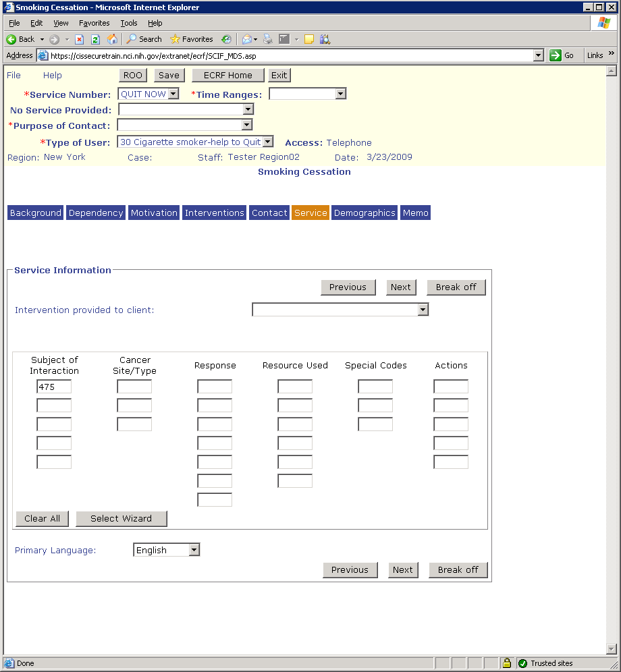
Task: Switch to the Dependency tab
Action: point(96,213)
